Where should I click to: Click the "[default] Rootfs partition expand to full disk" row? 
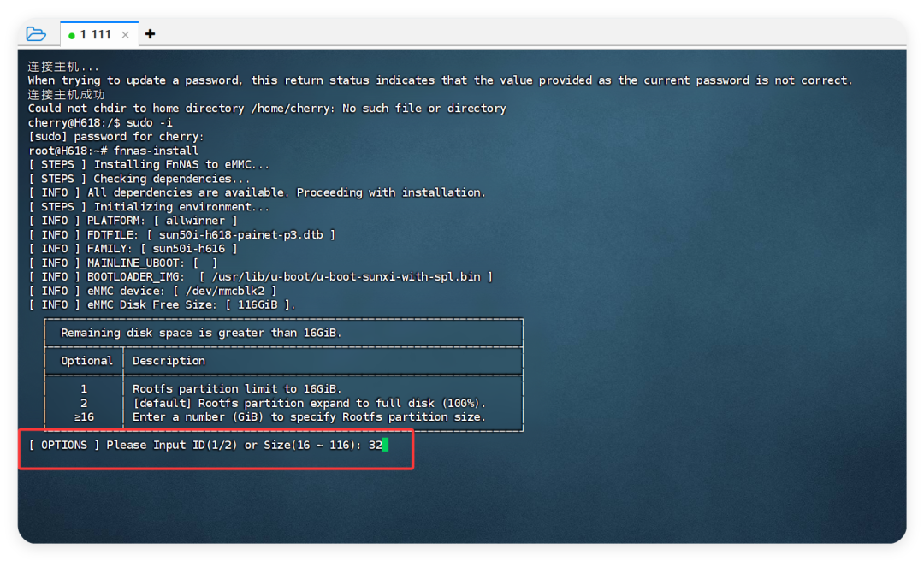(x=310, y=403)
